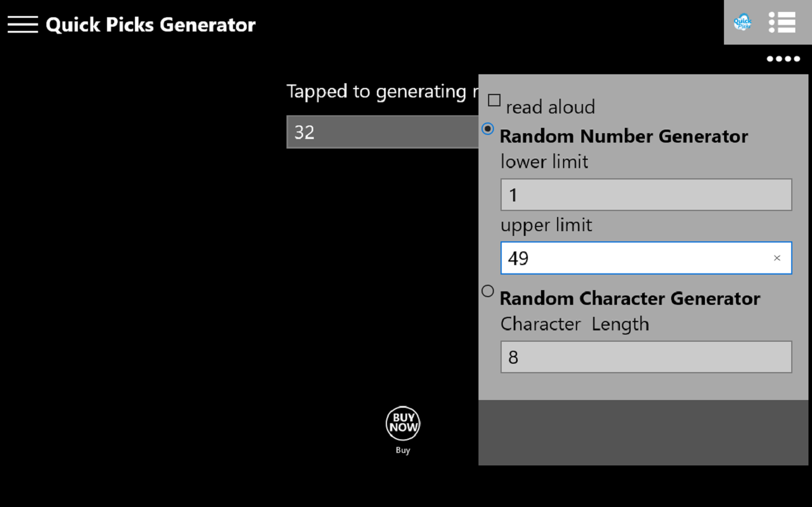Click the list view icon
The height and width of the screenshot is (507, 812).
pyautogui.click(x=782, y=22)
